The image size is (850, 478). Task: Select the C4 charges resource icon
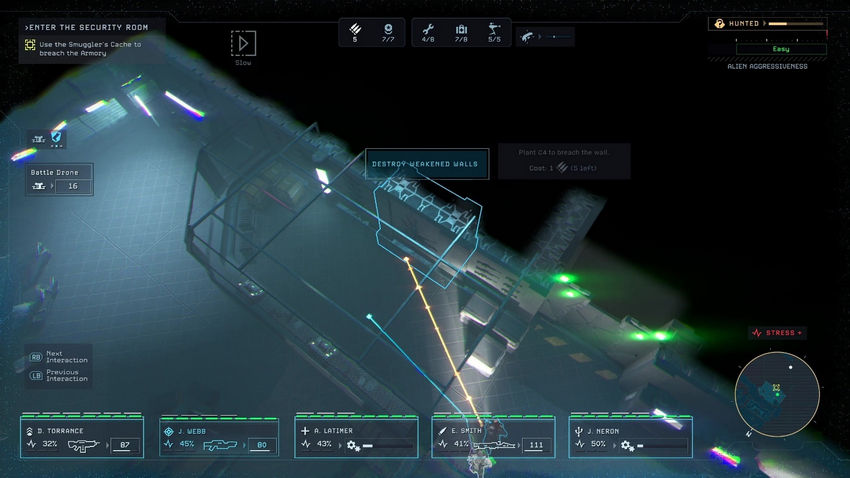355,28
